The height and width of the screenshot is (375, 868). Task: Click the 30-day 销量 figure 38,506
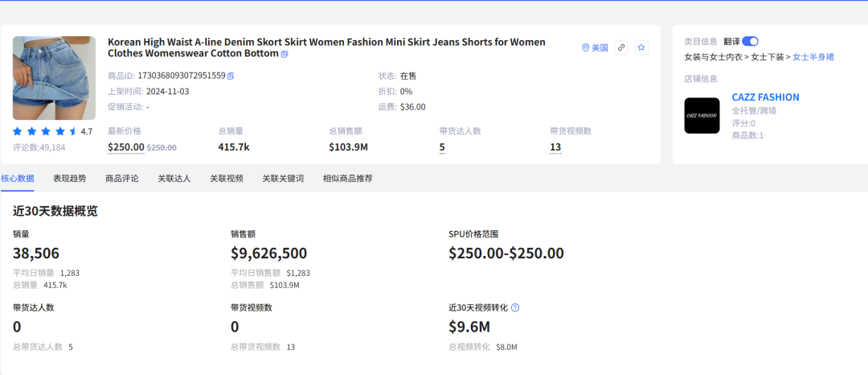(36, 253)
